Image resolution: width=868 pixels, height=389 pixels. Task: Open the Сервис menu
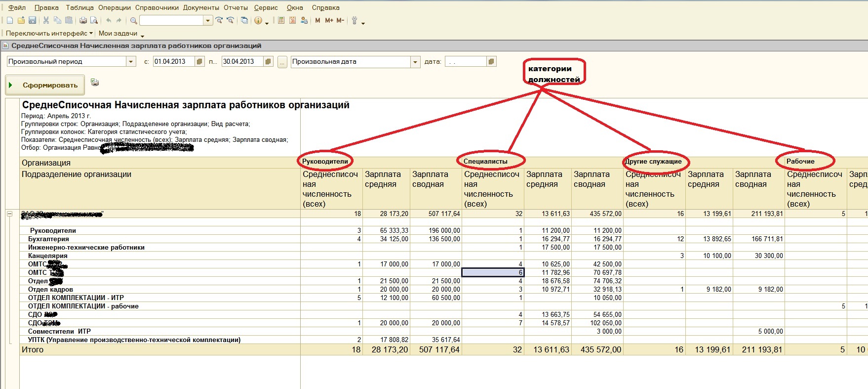click(266, 7)
